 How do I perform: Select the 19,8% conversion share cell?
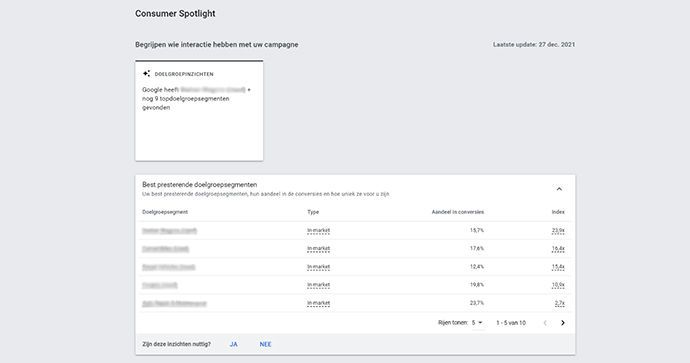(x=477, y=285)
